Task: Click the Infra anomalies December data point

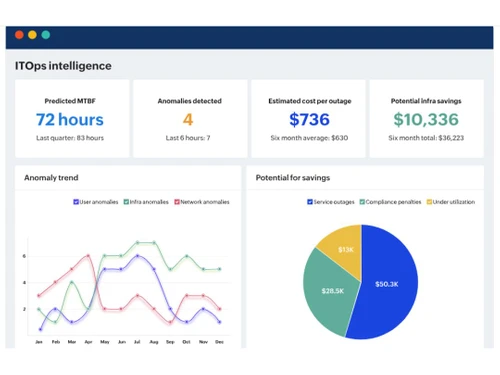Action: (220, 269)
